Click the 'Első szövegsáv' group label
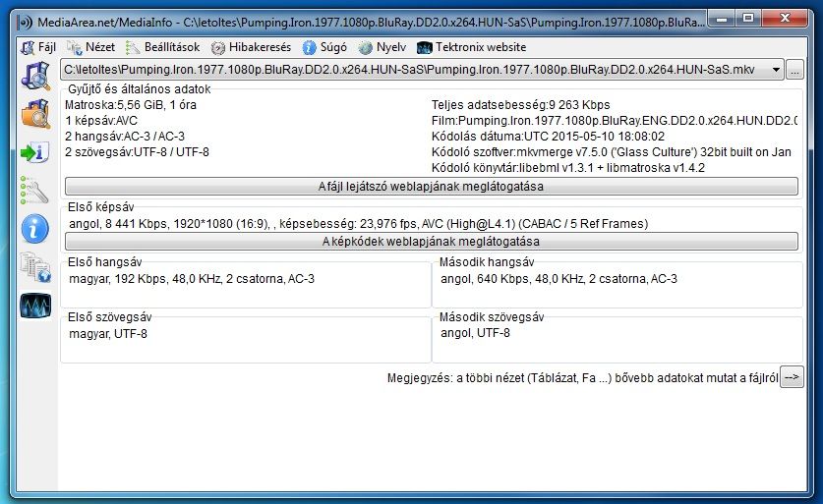Viewport: 823px width, 504px height. [x=110, y=317]
